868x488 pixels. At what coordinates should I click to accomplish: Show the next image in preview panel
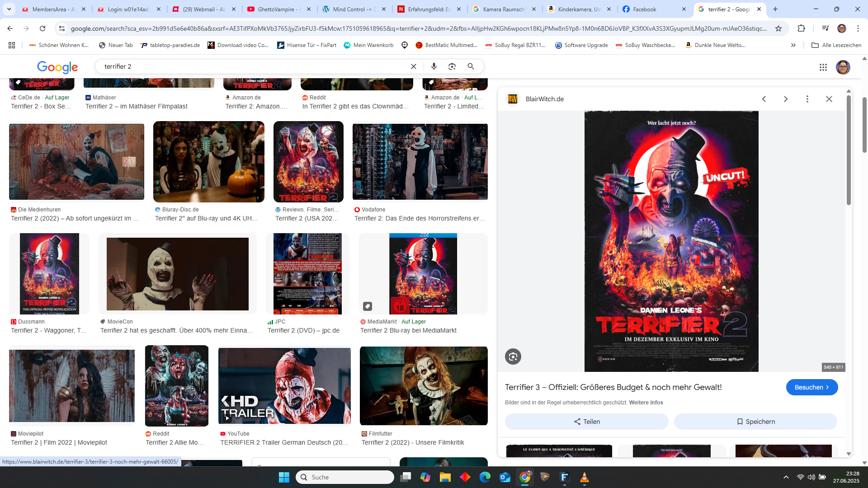(x=786, y=99)
